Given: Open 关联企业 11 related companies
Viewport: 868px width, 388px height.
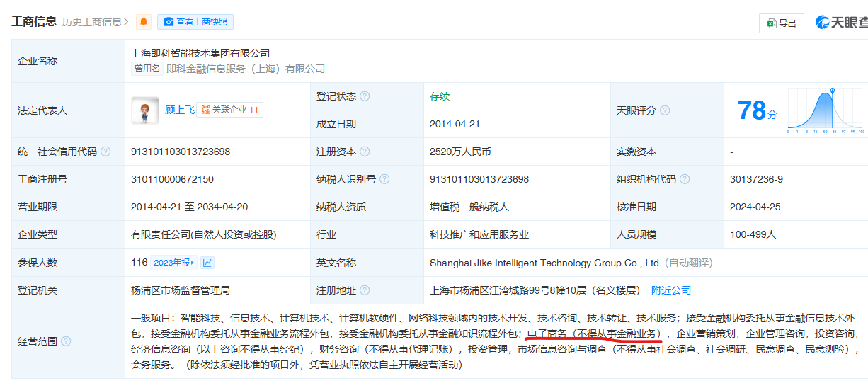Looking at the screenshot, I should [x=230, y=110].
